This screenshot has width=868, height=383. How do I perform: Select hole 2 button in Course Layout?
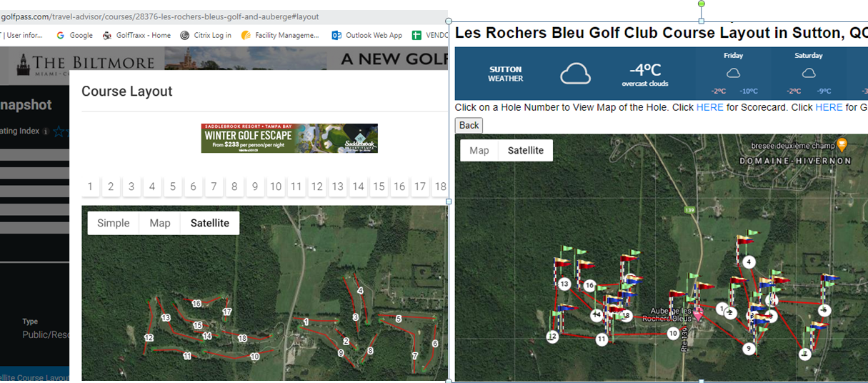tap(111, 187)
